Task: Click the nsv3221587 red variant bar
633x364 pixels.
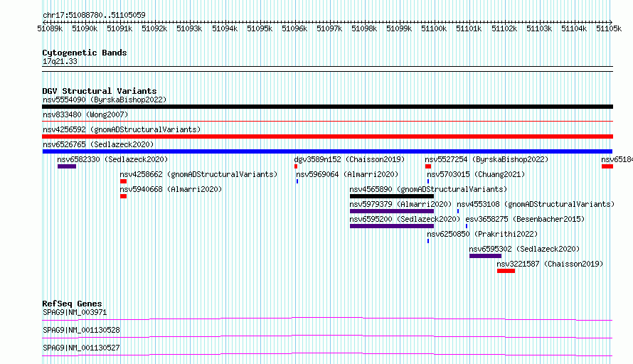Action: coord(506,271)
